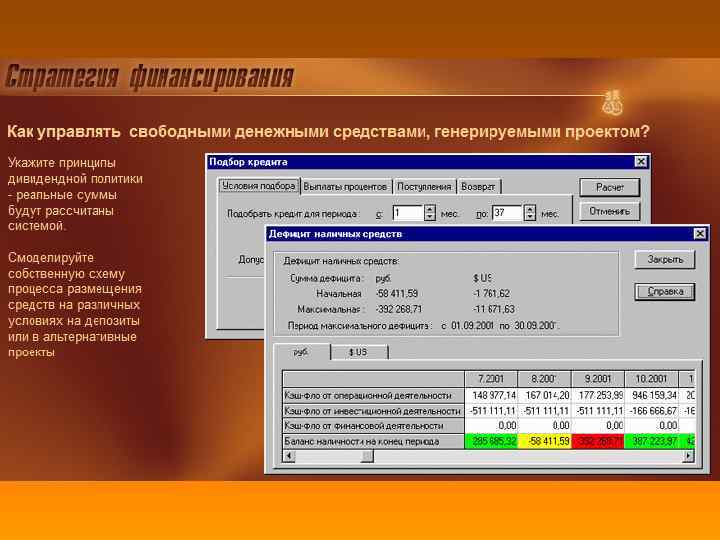Increase the end month spinner value
The image size is (720, 540).
(530, 209)
